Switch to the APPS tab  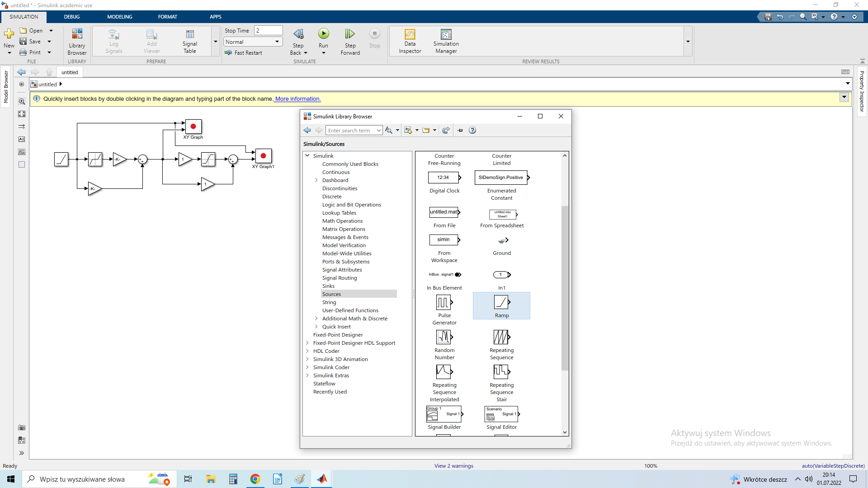215,17
